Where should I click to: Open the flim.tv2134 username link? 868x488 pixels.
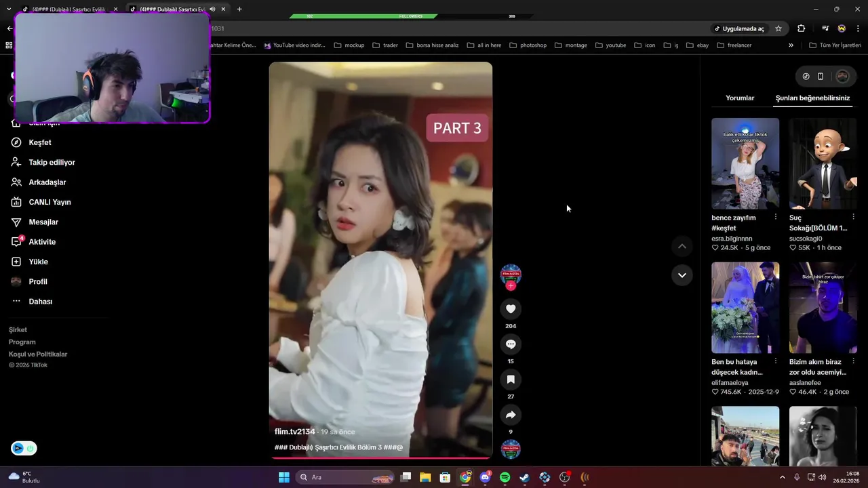tap(294, 432)
